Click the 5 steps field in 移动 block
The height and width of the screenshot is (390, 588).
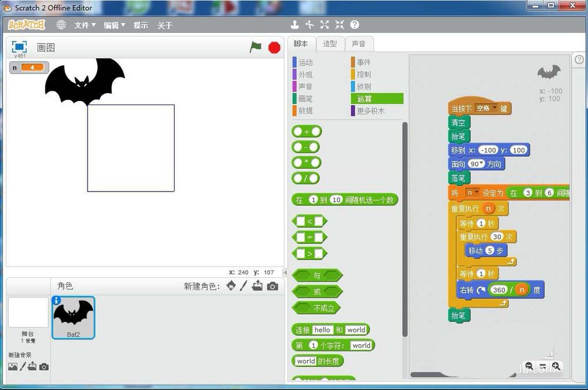click(x=489, y=251)
